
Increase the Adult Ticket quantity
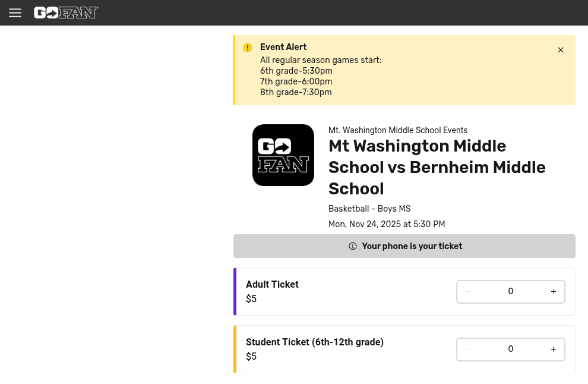(554, 291)
